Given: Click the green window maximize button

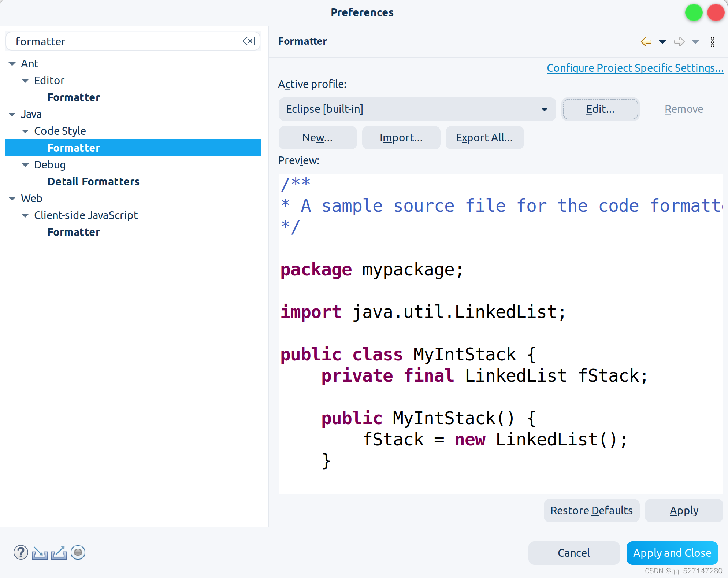Looking at the screenshot, I should pos(694,12).
